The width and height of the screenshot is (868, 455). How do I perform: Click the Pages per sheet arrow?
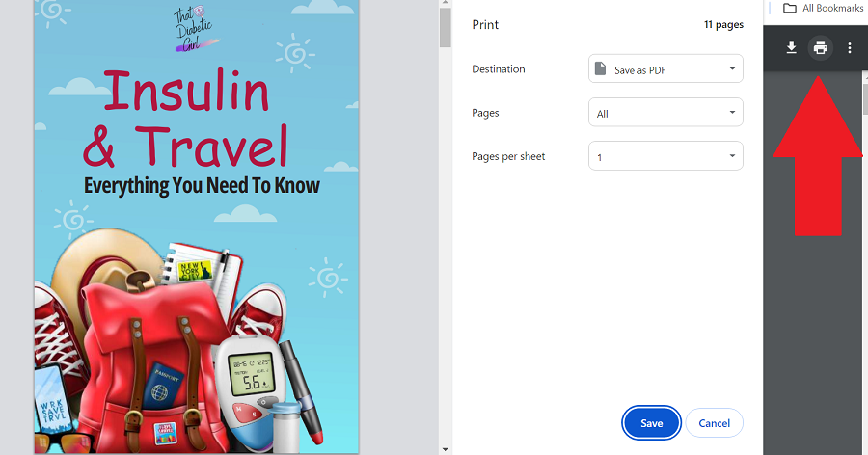[x=732, y=156]
